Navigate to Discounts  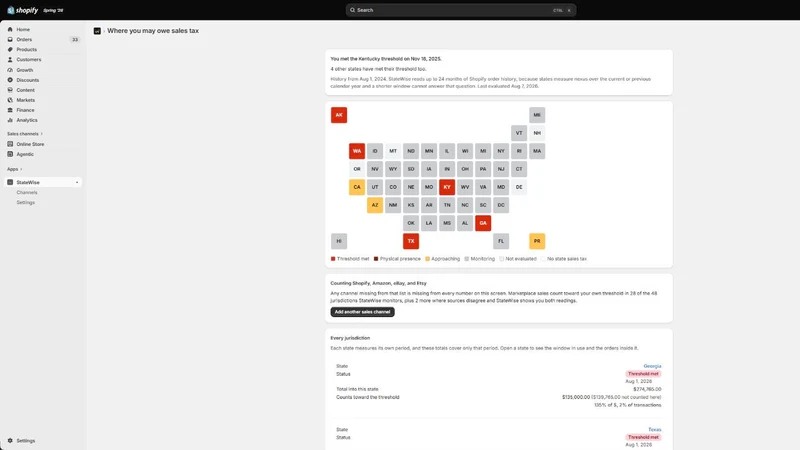tap(28, 80)
